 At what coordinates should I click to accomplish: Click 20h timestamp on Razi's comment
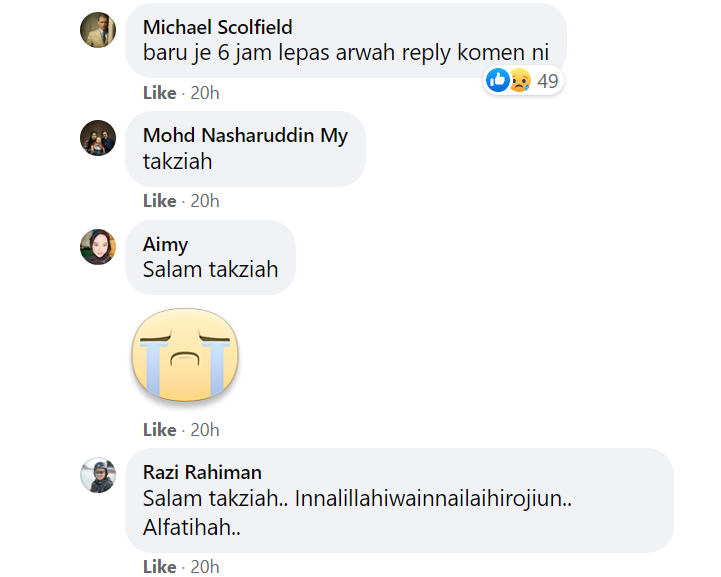point(205,567)
